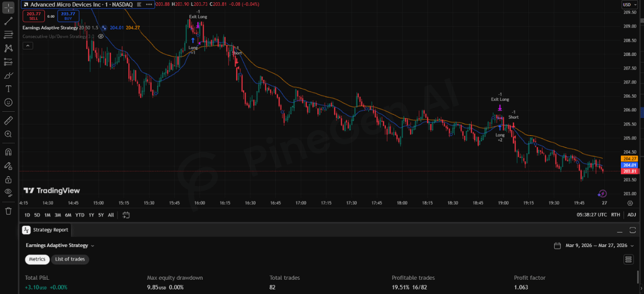Click the purple lightning alert icon
Image resolution: width=644 pixels, height=294 pixels.
coord(602,193)
